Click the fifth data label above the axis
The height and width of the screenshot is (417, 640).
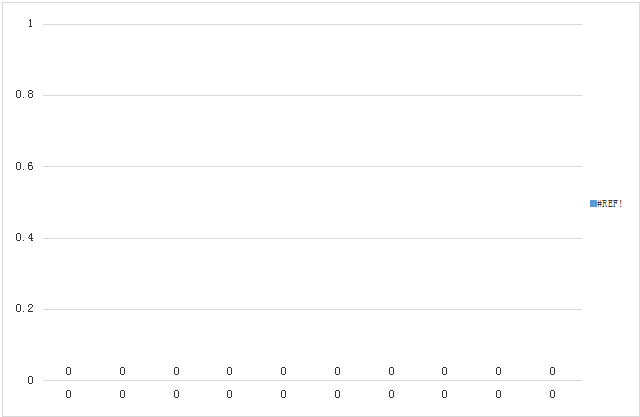point(283,371)
